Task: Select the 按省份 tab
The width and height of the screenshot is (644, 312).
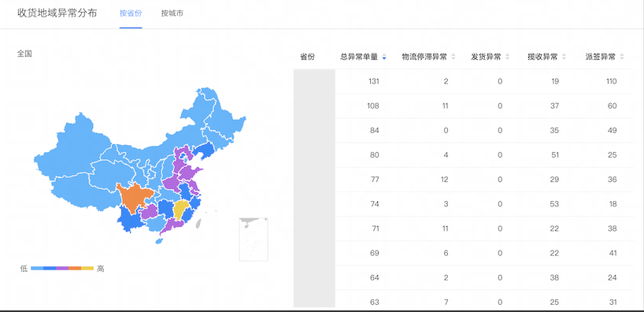Action: (x=131, y=13)
